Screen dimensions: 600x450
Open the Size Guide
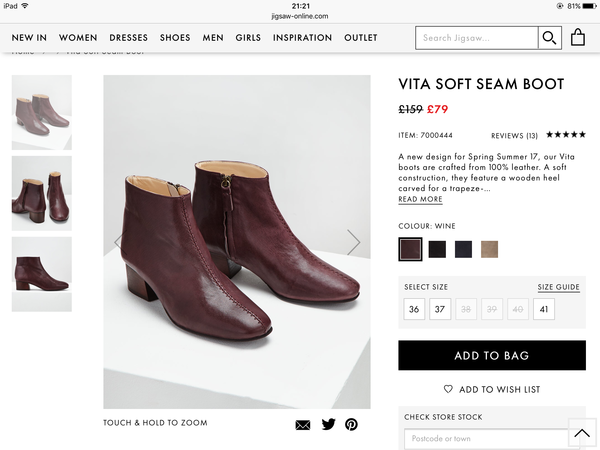click(x=558, y=287)
